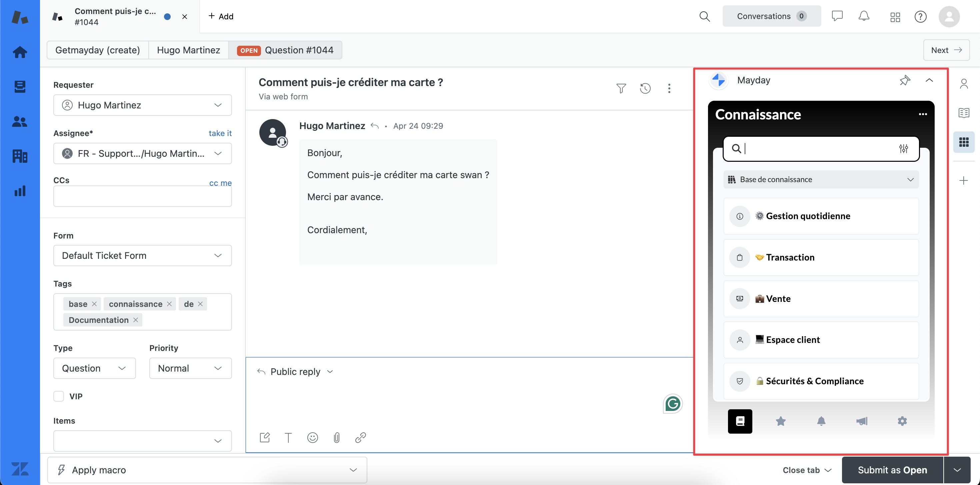Check the VIP checkbox
980x485 pixels.
(59, 396)
